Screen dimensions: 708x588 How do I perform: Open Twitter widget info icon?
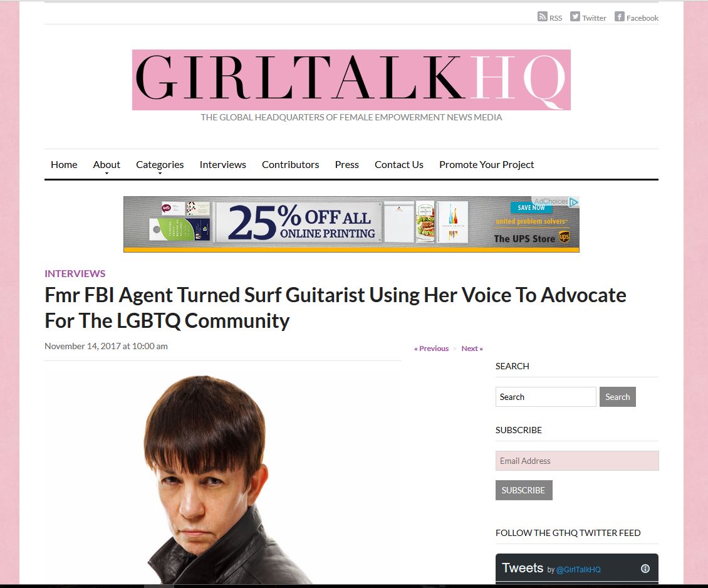(x=645, y=569)
